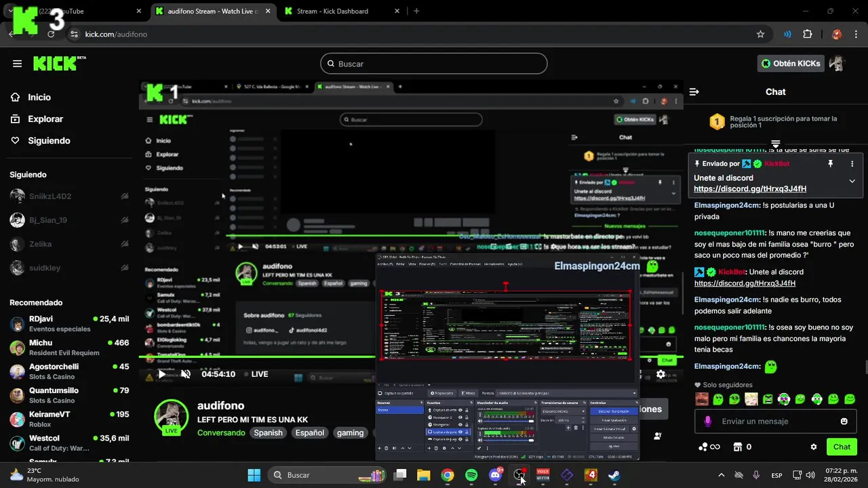Toggle eye for Navegador 2 source in OBS

pos(460,418)
